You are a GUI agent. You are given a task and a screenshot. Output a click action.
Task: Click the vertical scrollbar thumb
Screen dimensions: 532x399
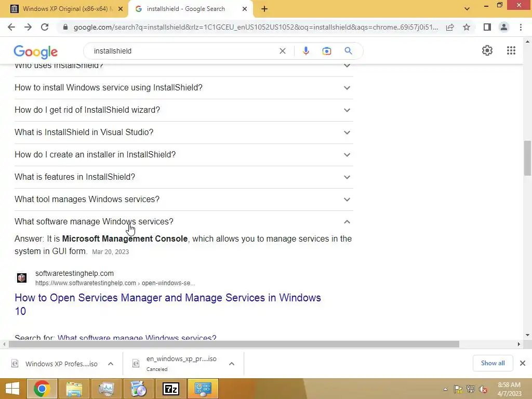click(527, 158)
